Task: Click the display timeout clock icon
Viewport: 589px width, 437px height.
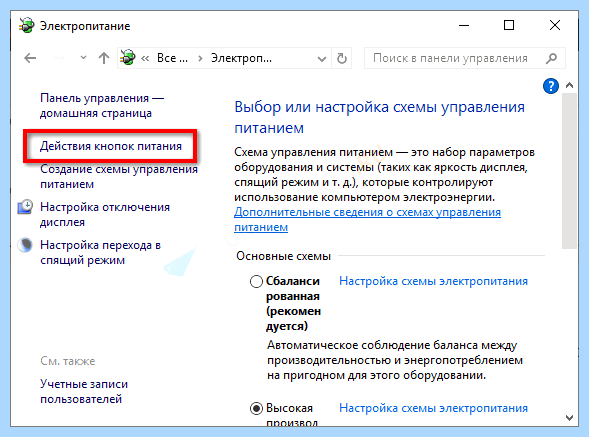Action: 25,207
